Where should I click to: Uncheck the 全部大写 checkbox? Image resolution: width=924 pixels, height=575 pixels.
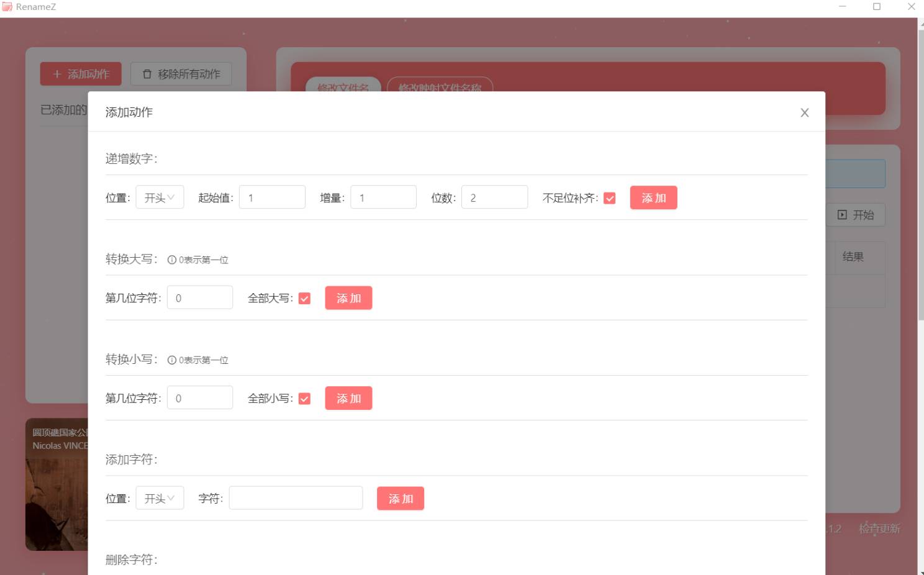[304, 299]
